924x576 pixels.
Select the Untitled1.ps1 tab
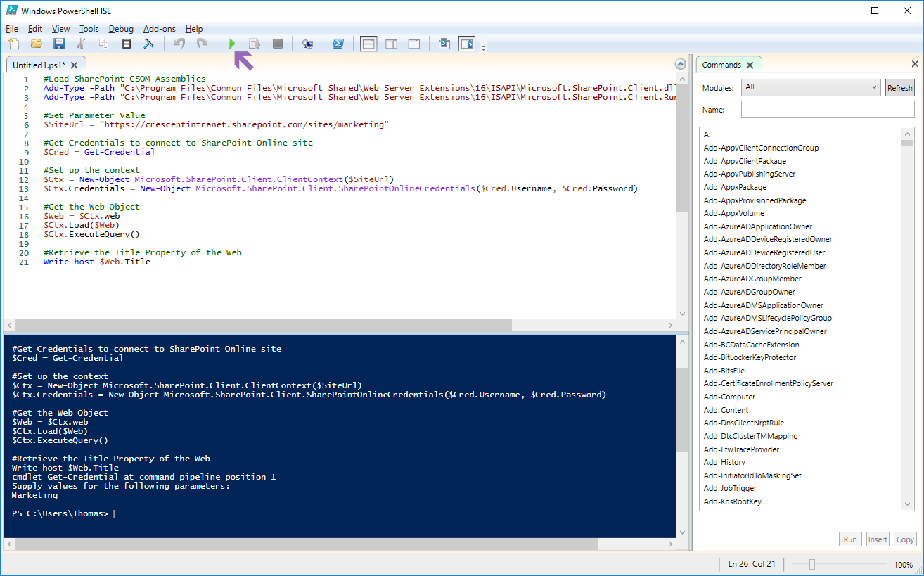39,63
